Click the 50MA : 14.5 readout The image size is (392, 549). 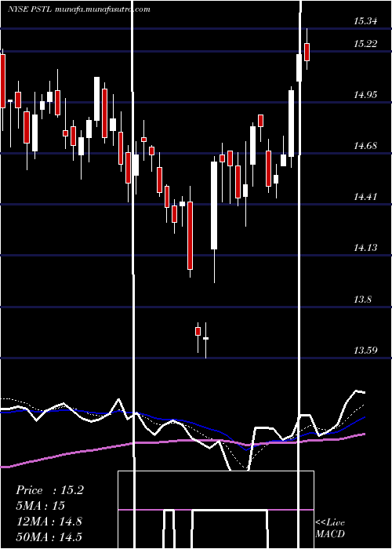click(49, 536)
